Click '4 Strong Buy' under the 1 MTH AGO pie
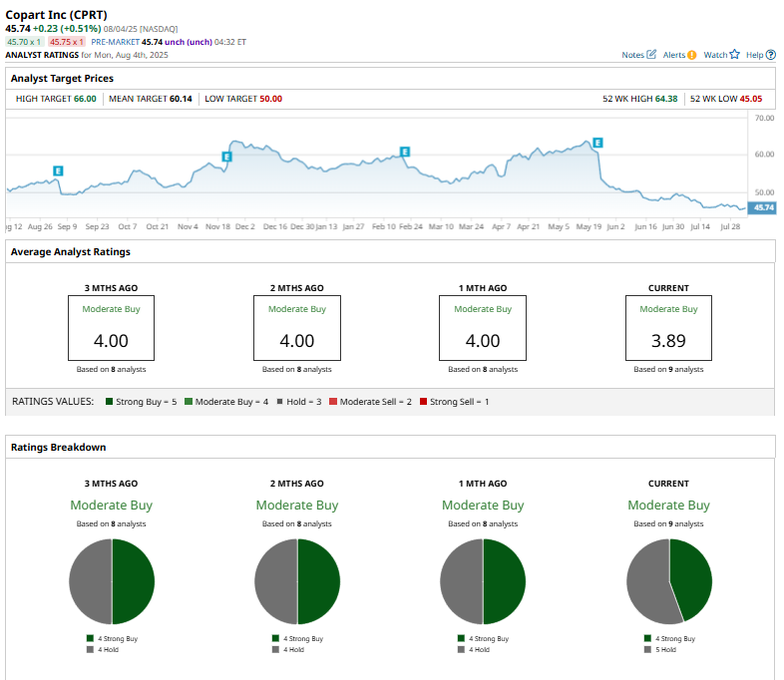 pos(489,638)
